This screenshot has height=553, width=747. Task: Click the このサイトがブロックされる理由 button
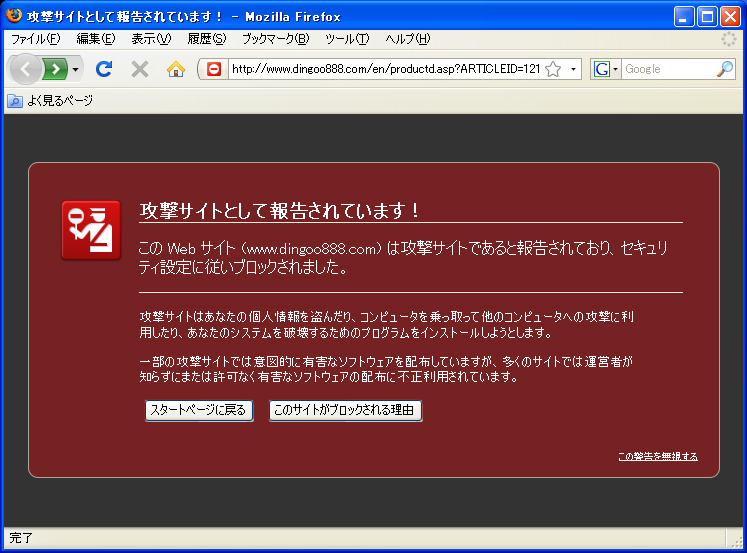click(345, 411)
